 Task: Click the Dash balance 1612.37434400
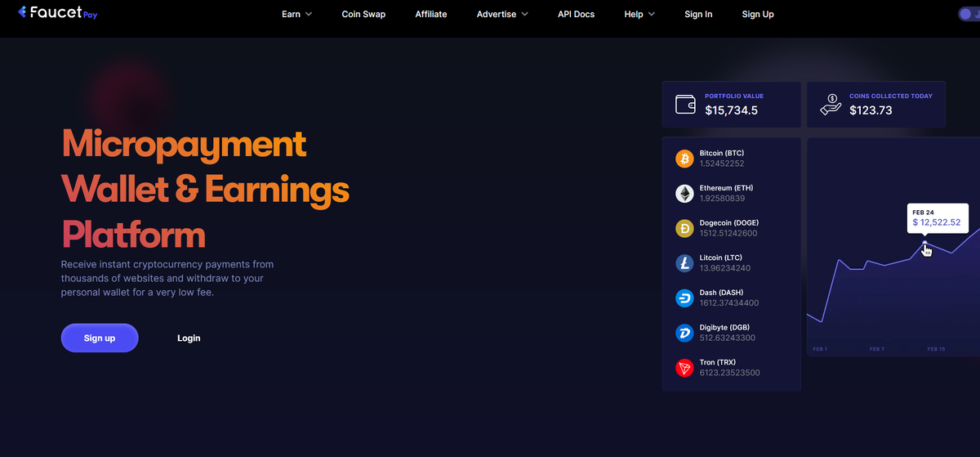[x=729, y=303]
